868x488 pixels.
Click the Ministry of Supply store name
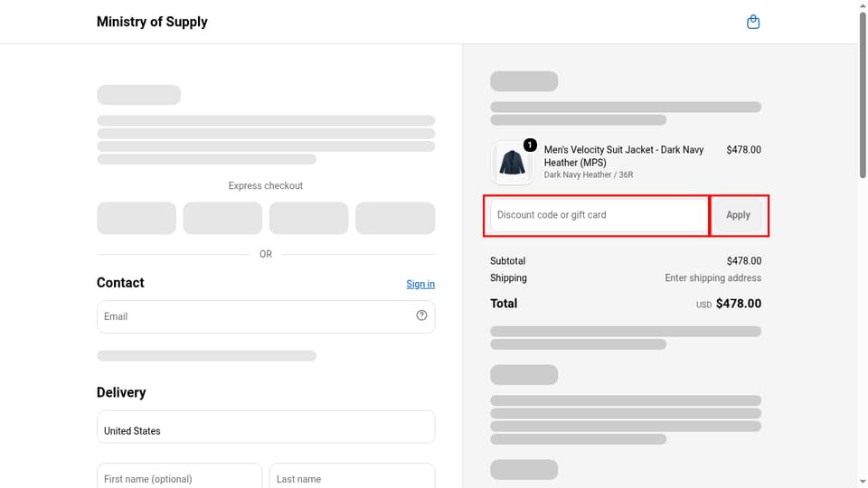coord(152,22)
